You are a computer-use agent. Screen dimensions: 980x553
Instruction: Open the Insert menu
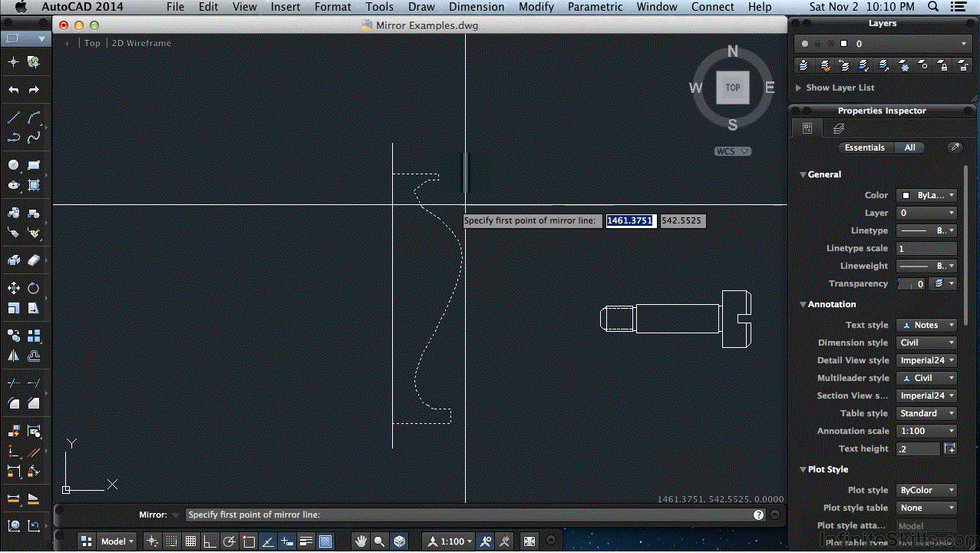[x=285, y=7]
